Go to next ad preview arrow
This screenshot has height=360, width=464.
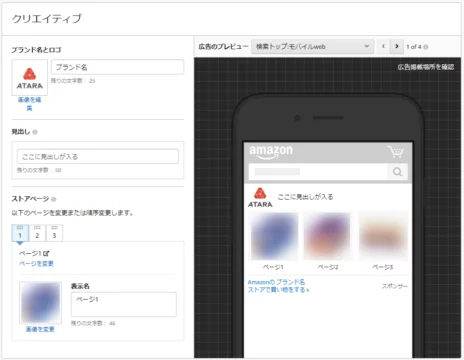[397, 46]
